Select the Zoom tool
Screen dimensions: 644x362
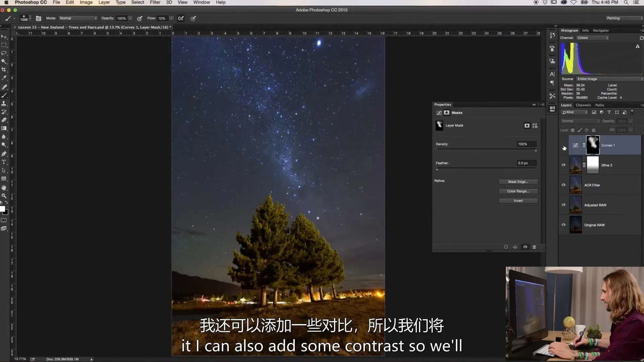click(4, 196)
